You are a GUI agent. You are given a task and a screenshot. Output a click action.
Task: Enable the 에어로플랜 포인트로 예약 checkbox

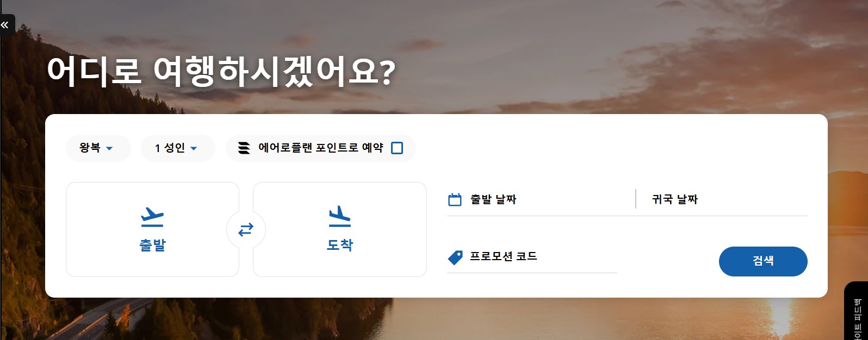[397, 148]
